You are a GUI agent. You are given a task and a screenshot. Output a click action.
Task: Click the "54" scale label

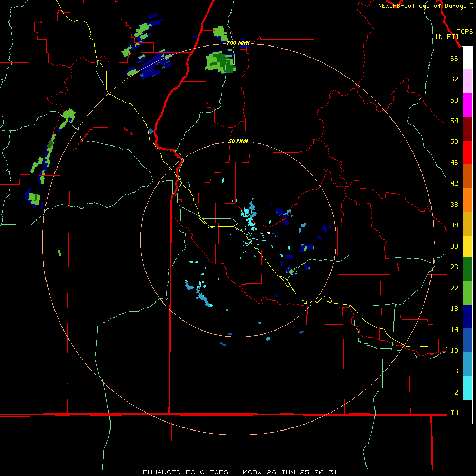click(454, 121)
